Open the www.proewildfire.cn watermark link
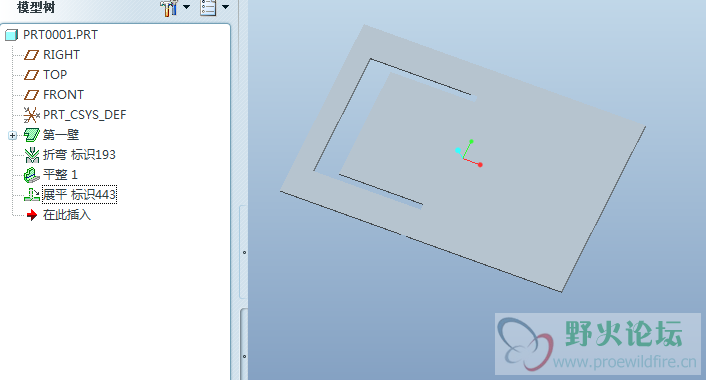 click(625, 362)
